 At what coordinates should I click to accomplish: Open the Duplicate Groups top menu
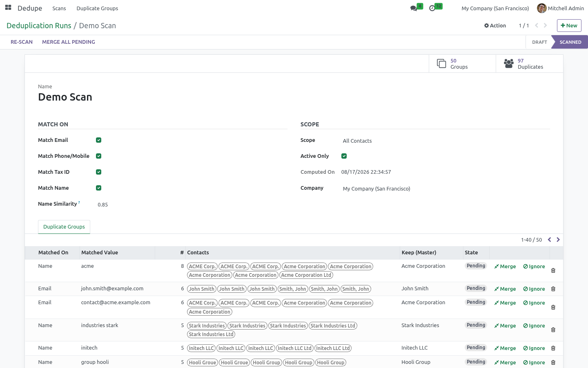point(97,8)
